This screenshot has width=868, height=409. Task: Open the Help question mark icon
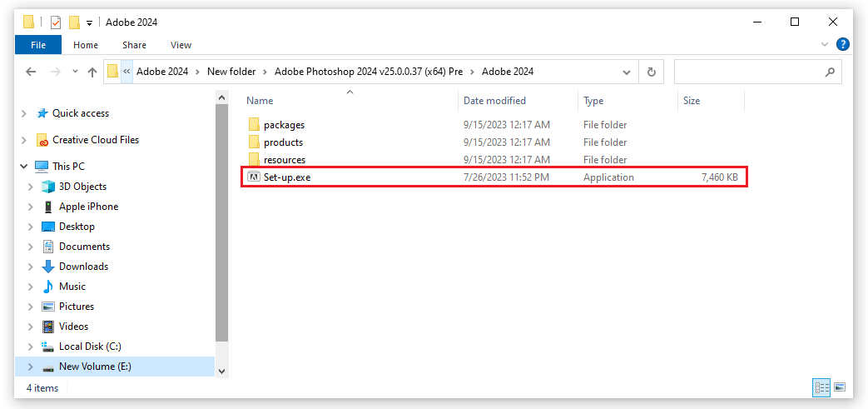click(842, 44)
